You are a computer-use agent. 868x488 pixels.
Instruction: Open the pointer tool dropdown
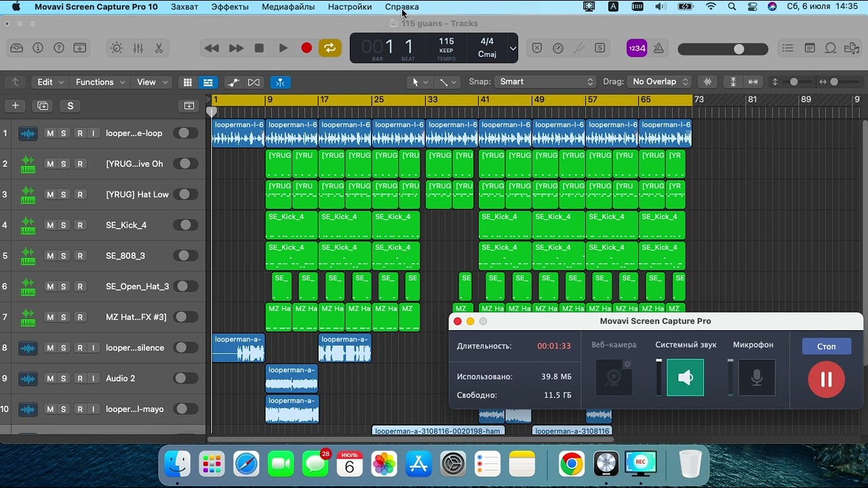(420, 82)
